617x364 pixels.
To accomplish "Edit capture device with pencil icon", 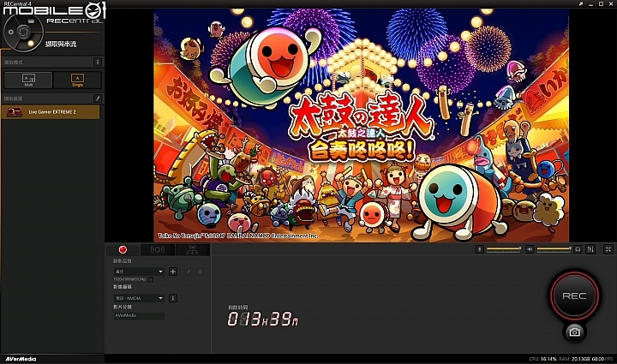I will point(98,98).
